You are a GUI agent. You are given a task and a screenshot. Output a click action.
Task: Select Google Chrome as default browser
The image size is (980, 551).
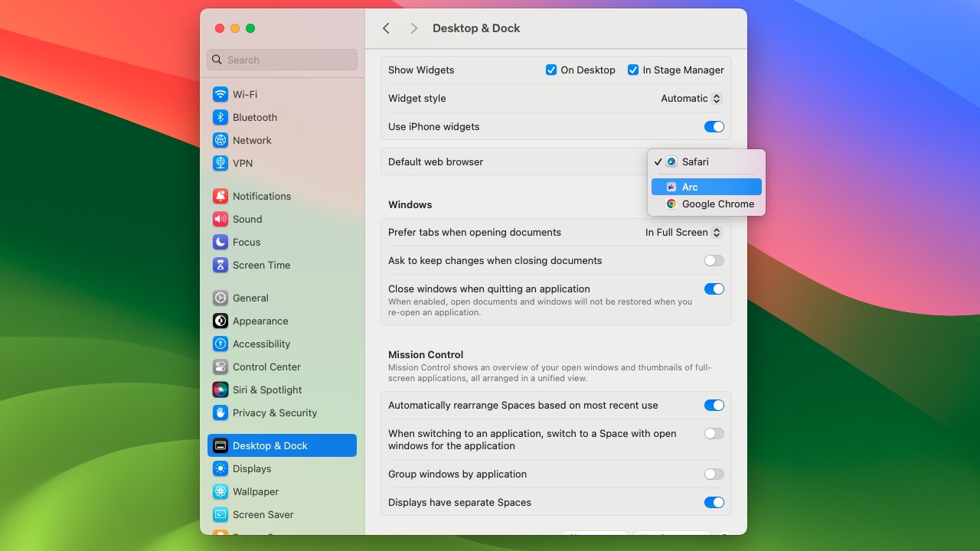pos(717,204)
